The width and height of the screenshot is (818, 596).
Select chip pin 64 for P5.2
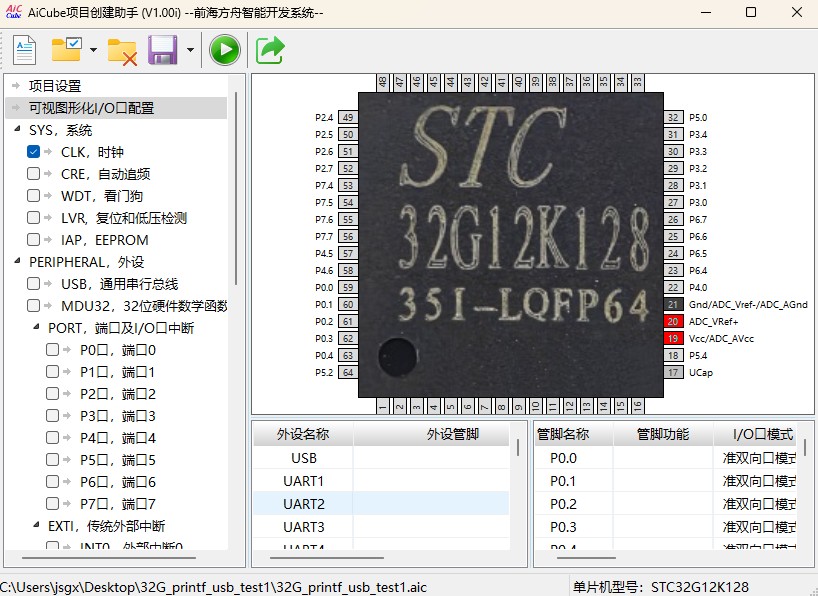(x=348, y=372)
